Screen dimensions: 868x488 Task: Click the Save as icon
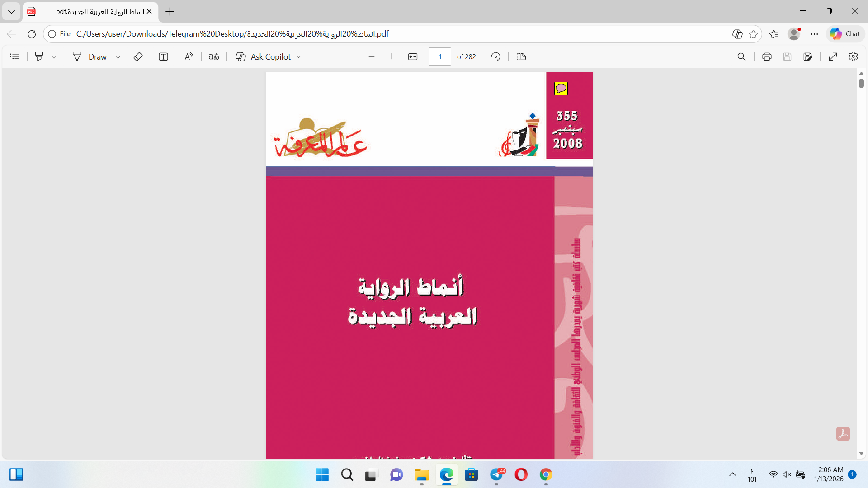point(808,56)
